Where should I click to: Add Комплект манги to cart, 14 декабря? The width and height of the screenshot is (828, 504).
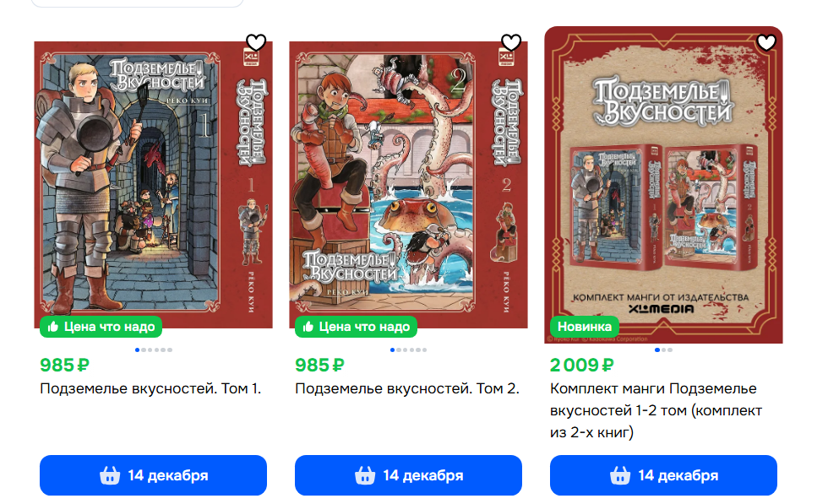(x=663, y=475)
